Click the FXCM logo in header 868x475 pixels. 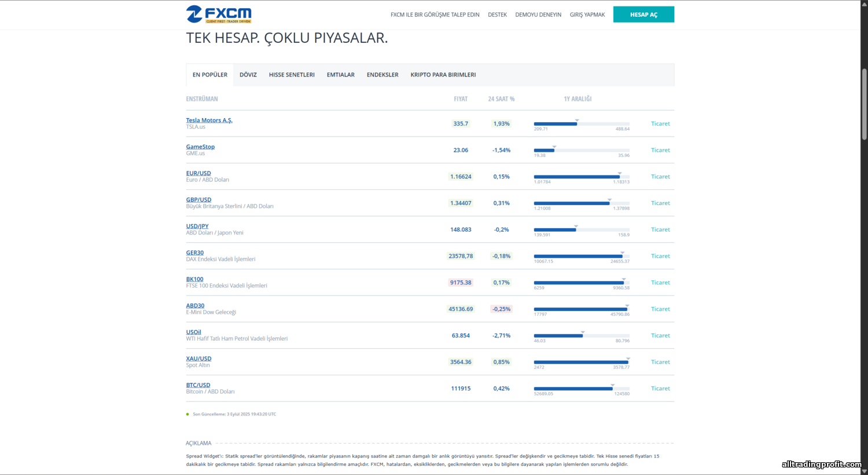219,14
